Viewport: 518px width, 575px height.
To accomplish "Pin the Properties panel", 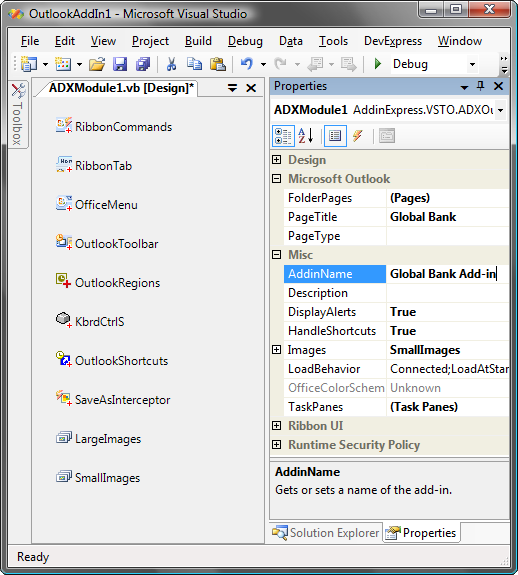I will click(480, 86).
